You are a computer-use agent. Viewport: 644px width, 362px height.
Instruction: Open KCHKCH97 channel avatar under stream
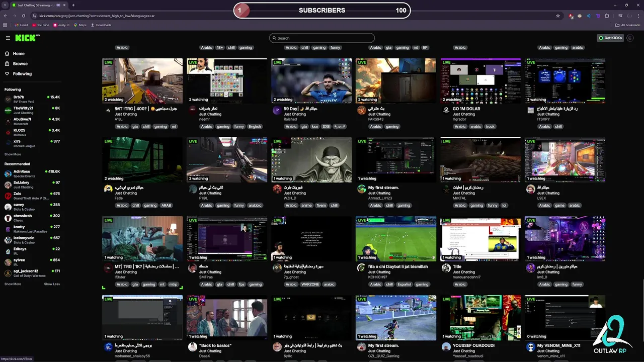(x=361, y=268)
